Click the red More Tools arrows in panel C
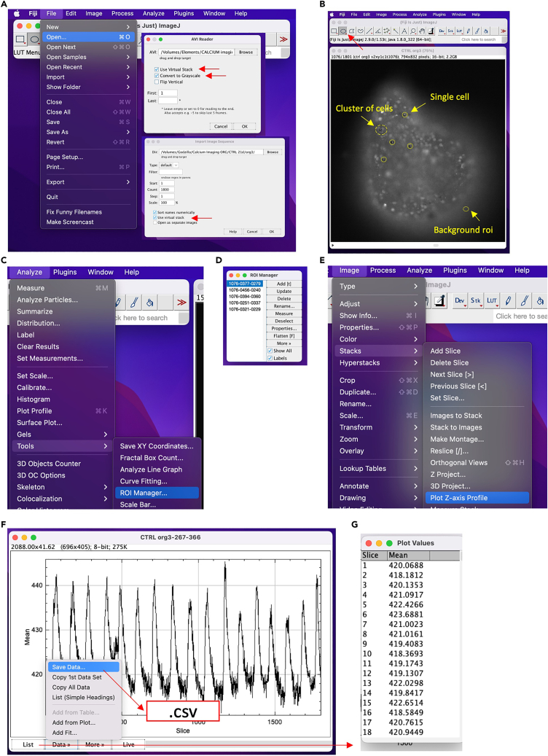548x756 pixels. pyautogui.click(x=181, y=303)
